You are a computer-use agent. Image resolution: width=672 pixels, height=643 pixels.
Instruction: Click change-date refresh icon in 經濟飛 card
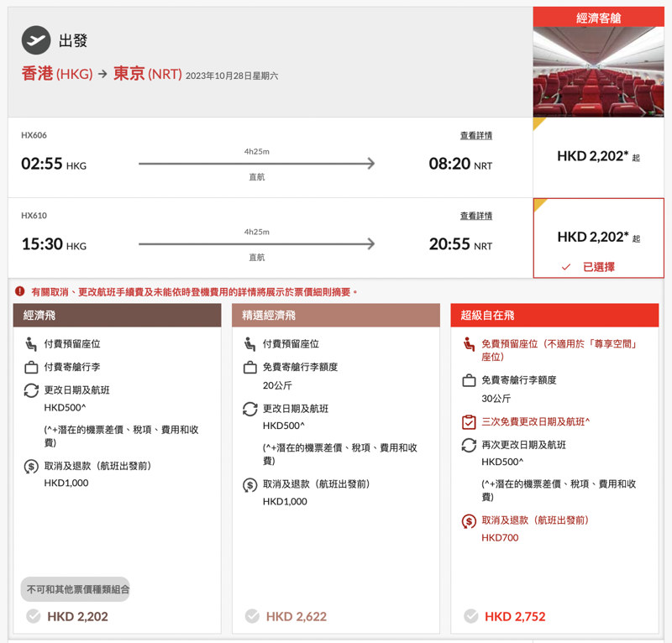point(31,389)
